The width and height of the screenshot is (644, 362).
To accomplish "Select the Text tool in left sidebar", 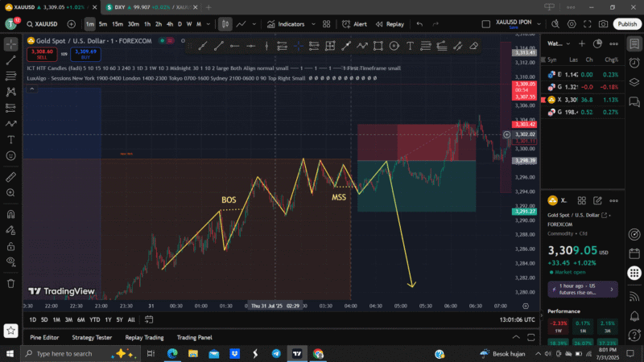I will click(11, 140).
